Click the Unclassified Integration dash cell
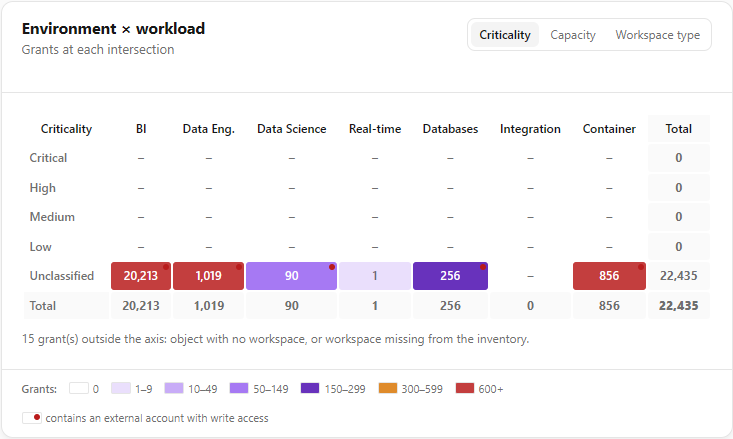This screenshot has height=439, width=733. pos(530,276)
